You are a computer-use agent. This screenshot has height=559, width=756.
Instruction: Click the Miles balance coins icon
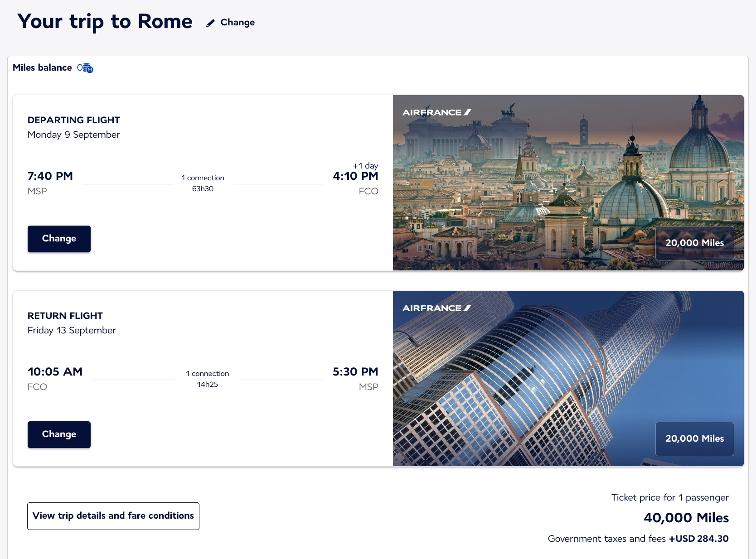85,68
